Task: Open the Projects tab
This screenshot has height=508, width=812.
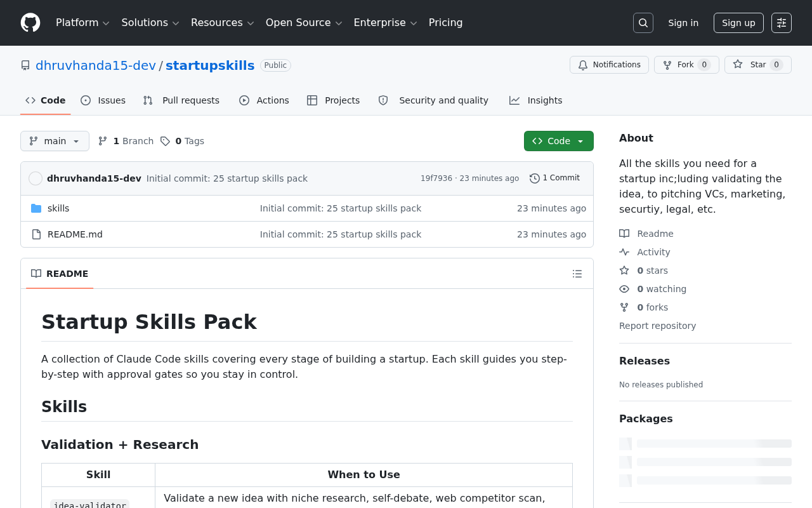Action: pyautogui.click(x=334, y=100)
